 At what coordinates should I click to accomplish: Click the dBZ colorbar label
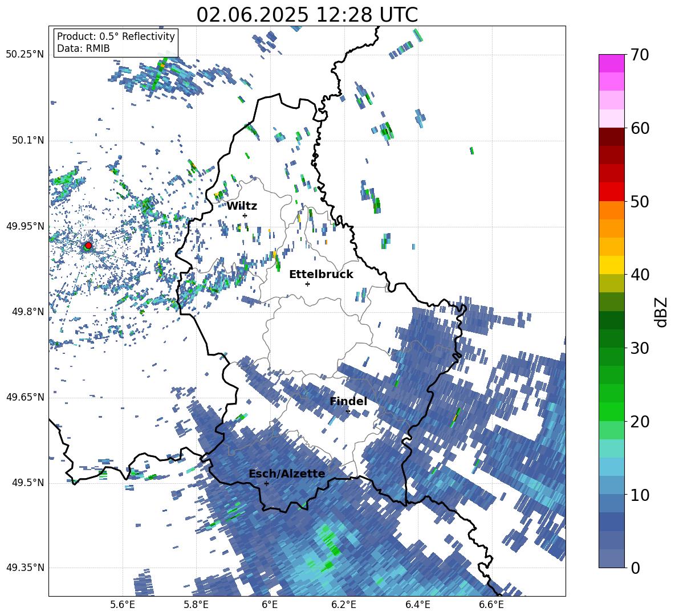click(662, 312)
